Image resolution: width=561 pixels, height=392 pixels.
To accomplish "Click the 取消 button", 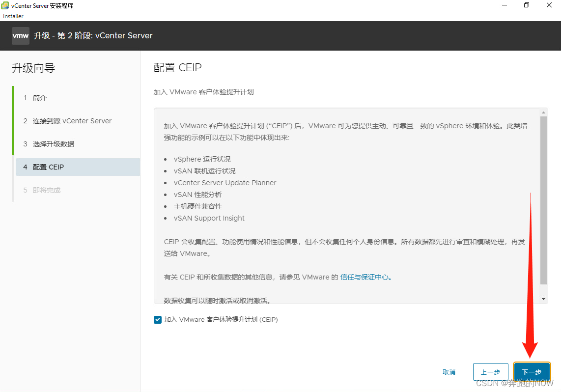I will (449, 372).
